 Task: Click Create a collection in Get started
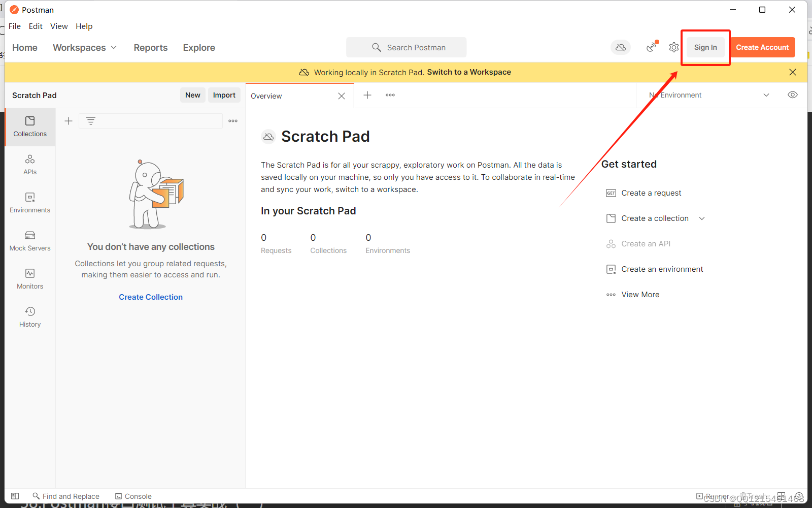tap(655, 218)
